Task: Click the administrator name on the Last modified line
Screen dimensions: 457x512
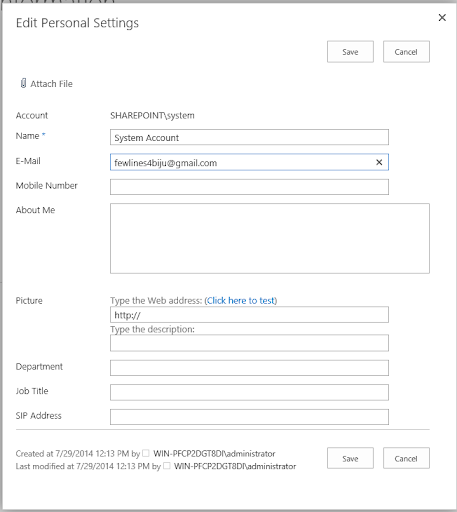Action: click(235, 466)
